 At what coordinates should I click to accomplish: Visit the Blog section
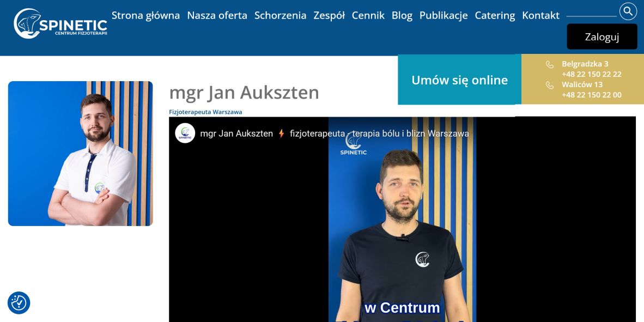coord(402,16)
